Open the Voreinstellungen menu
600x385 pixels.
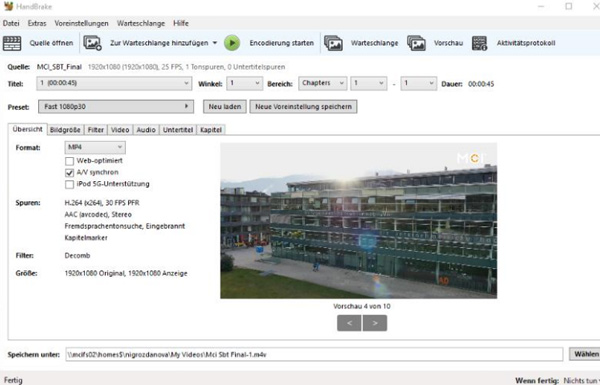(x=82, y=23)
